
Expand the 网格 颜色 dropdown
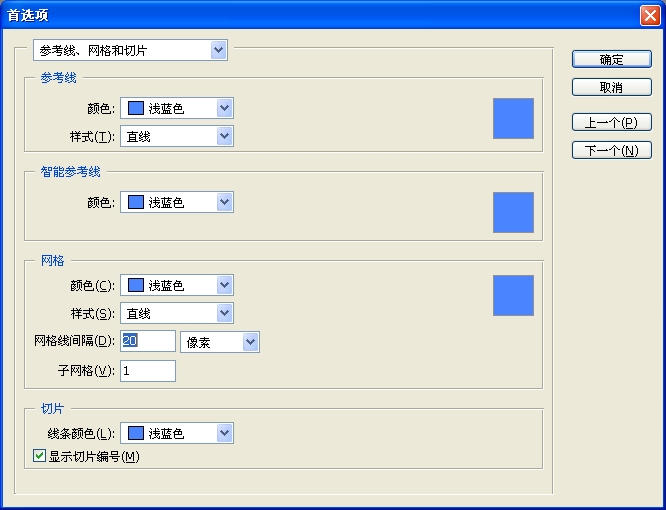click(x=177, y=286)
